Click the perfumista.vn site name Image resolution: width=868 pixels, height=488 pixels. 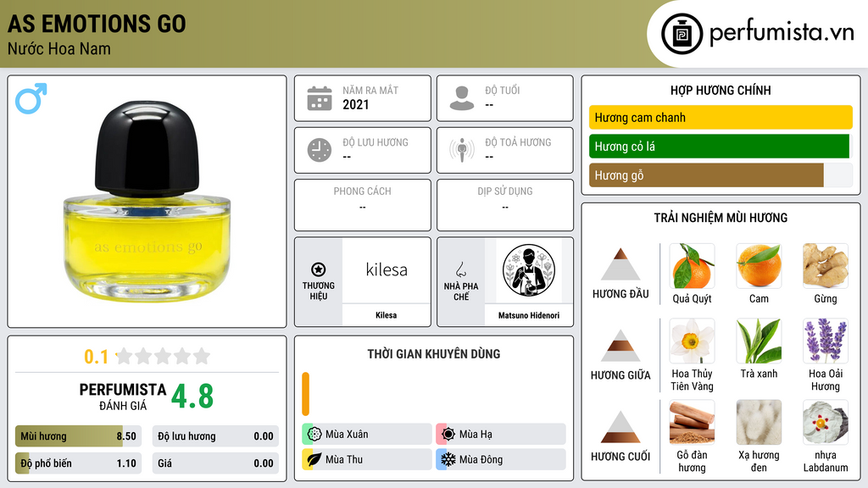[x=782, y=33]
